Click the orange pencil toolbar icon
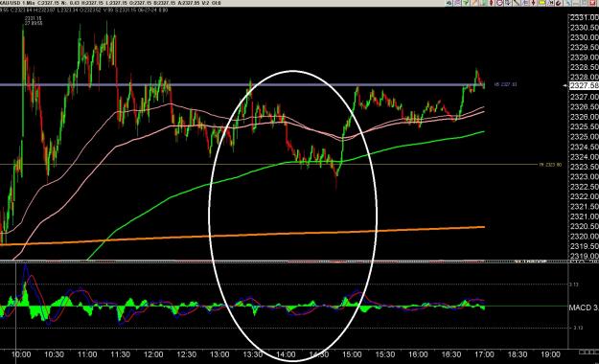Viewport: 599px width, 364px height. pos(474,3)
